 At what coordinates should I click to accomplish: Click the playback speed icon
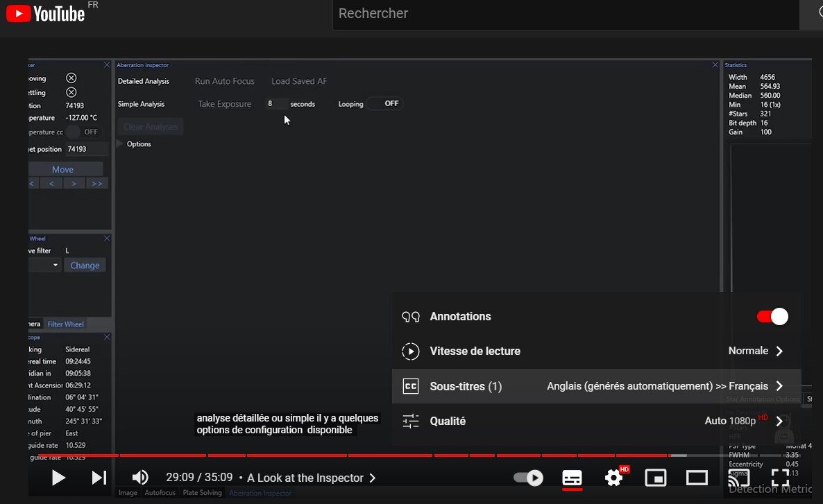point(410,351)
